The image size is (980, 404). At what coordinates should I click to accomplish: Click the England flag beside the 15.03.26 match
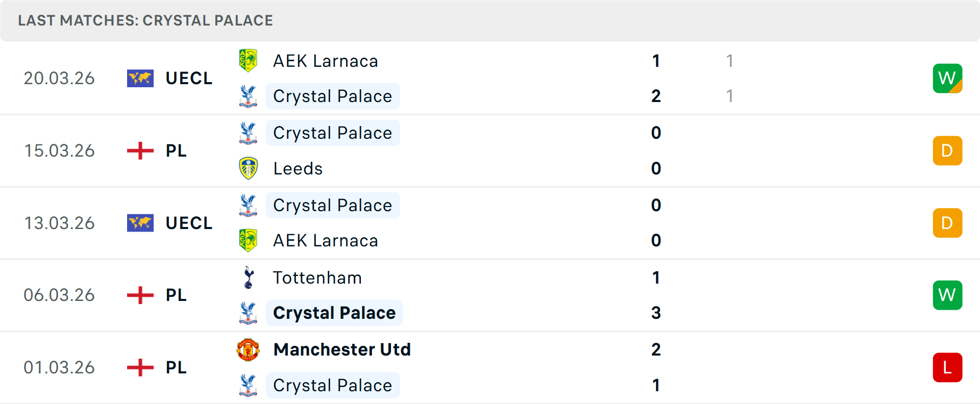coord(140,150)
